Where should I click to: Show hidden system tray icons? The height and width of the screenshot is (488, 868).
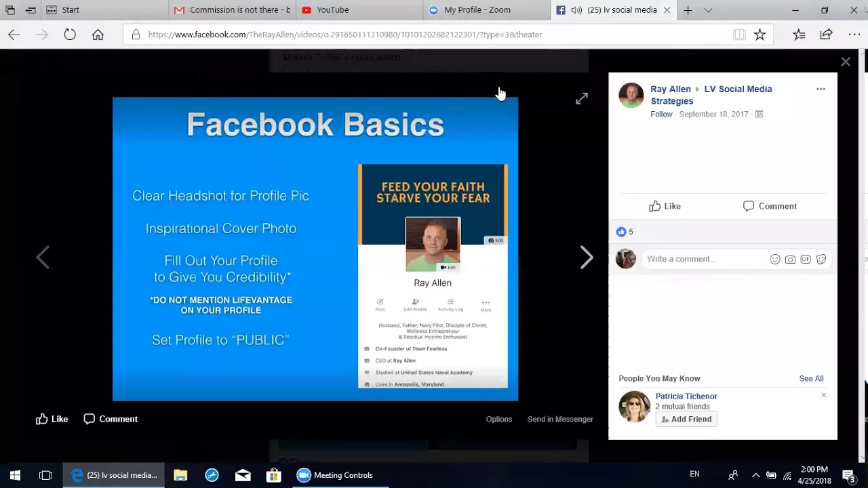click(x=755, y=475)
